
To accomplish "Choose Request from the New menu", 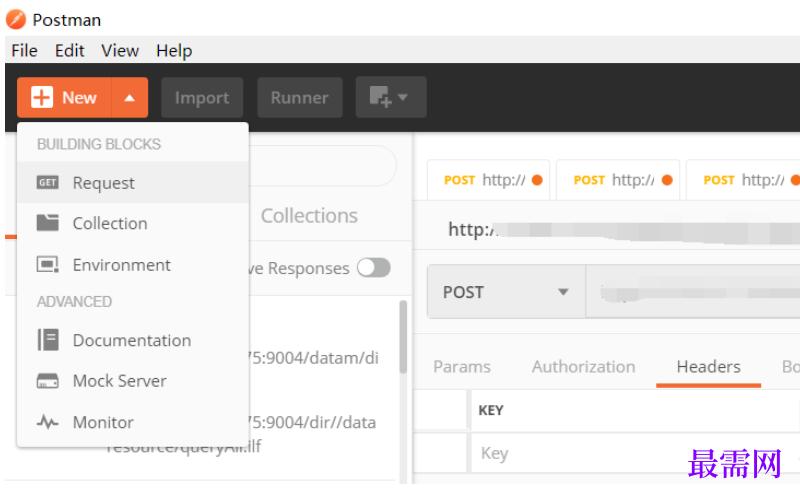I will point(133,182).
